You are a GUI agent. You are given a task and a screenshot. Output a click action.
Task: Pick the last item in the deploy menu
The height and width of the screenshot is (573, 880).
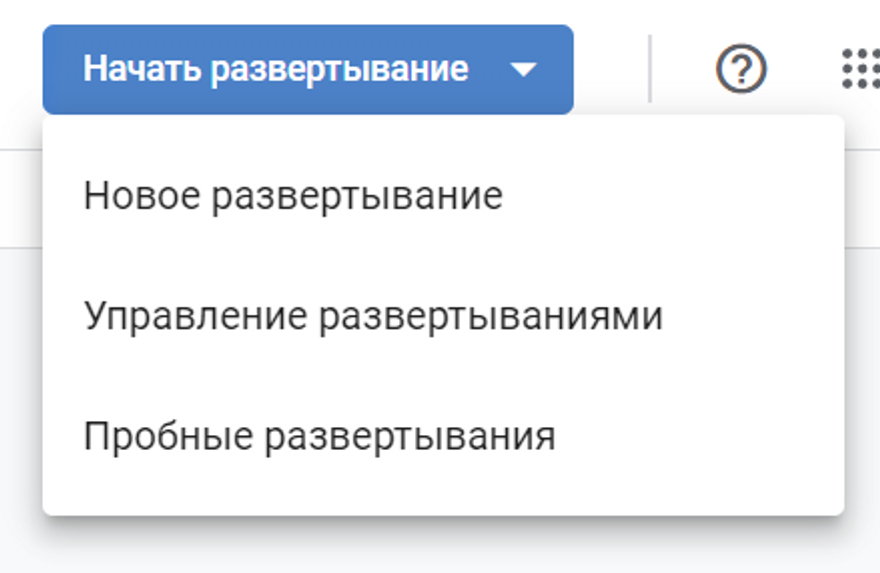319,436
